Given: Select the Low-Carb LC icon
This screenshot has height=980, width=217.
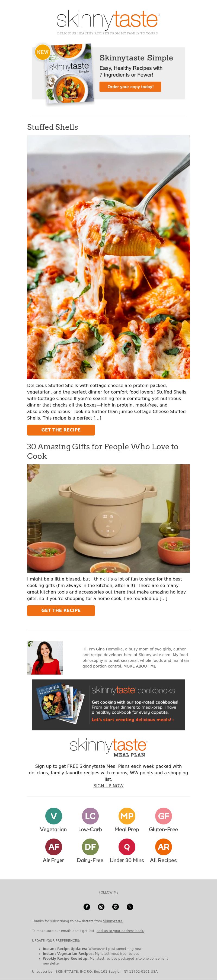Looking at the screenshot, I should [x=90, y=816].
